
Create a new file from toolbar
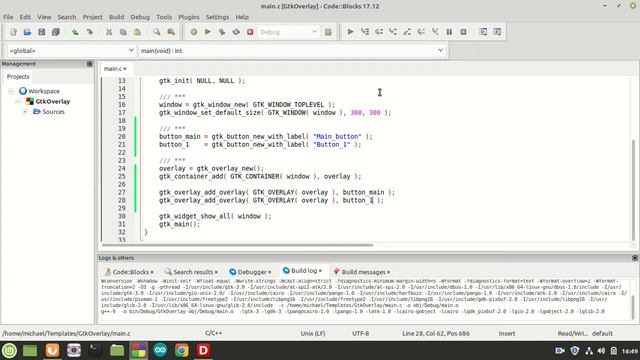pos(13,32)
